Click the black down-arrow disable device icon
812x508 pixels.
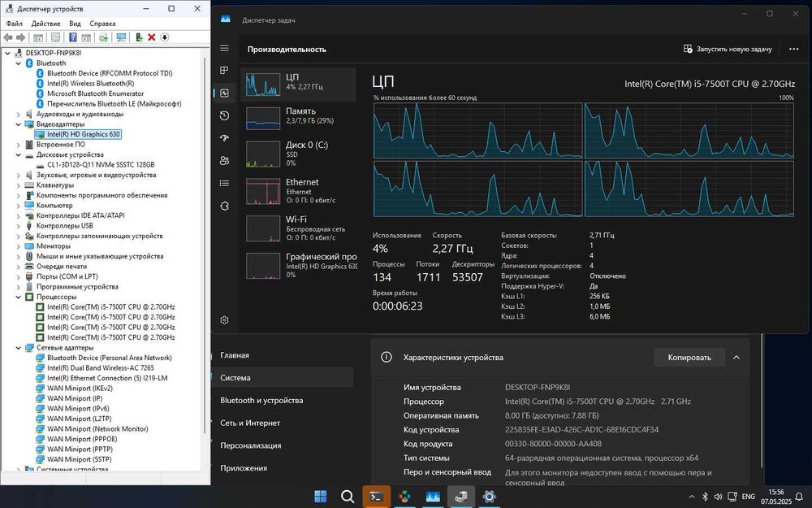click(x=165, y=37)
